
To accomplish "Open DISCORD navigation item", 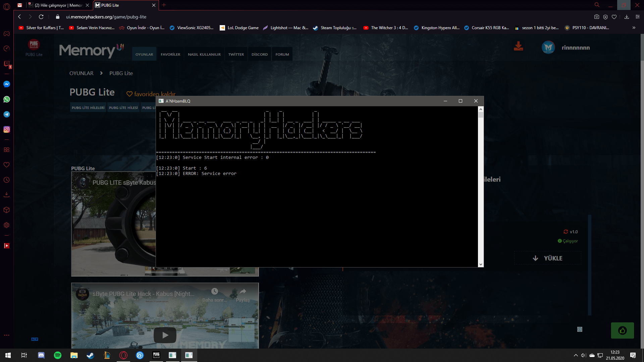I will click(260, 54).
